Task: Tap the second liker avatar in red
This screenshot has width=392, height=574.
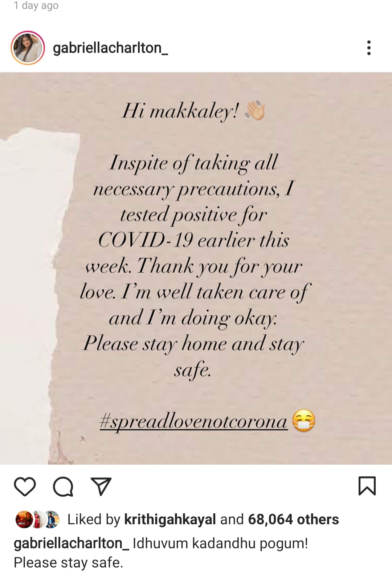Action: (37, 519)
